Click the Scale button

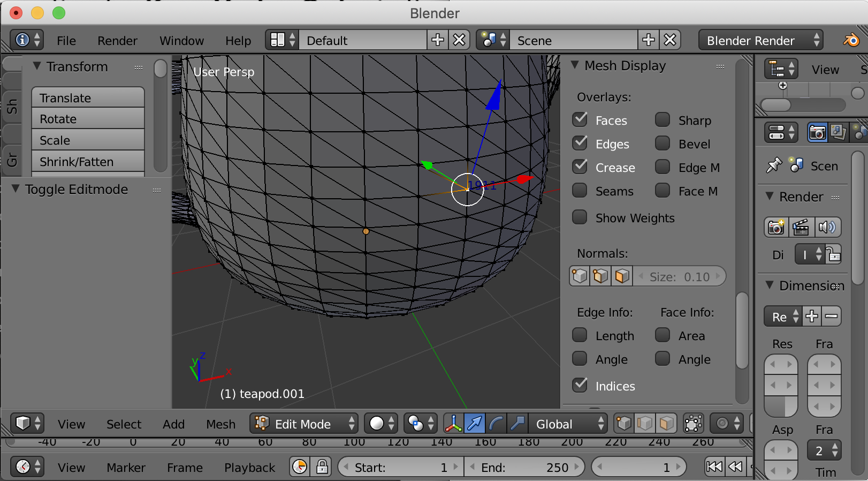point(88,140)
